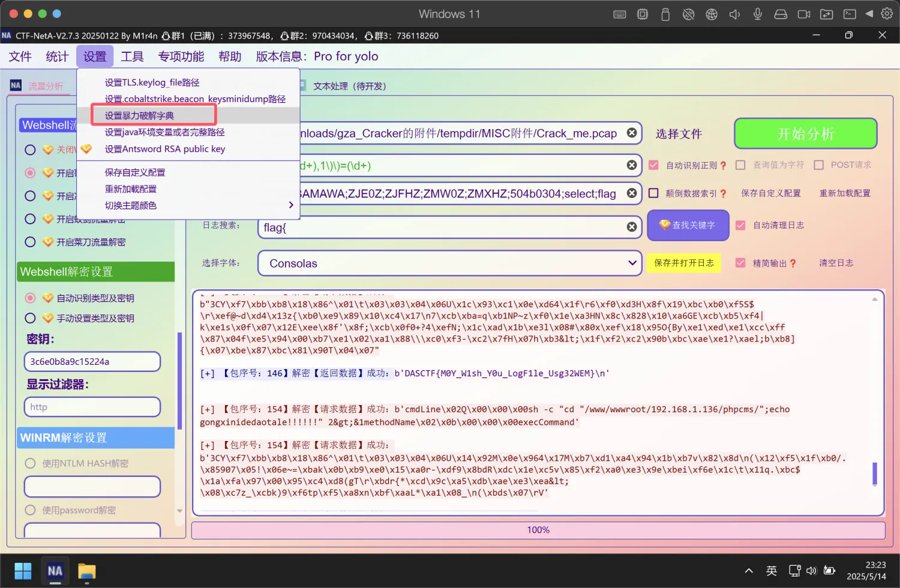Screen dimensions: 900x588
Task: Show hidden system tray icons
Action: tap(748, 571)
